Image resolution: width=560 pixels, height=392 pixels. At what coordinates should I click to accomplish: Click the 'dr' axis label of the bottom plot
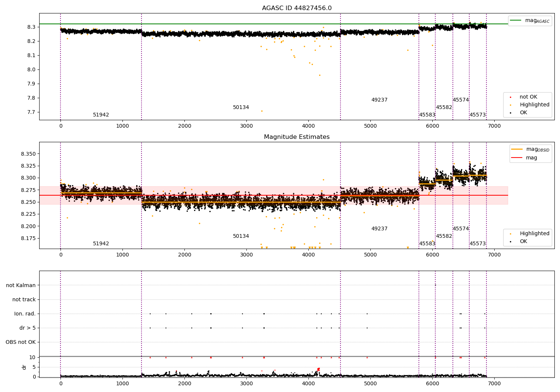click(x=24, y=367)
